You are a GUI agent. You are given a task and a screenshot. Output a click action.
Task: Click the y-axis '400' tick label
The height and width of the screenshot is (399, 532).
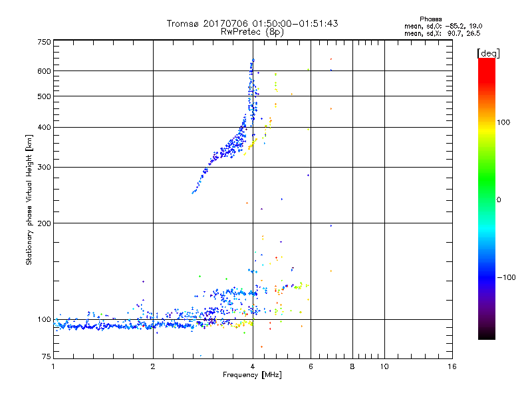coord(44,128)
